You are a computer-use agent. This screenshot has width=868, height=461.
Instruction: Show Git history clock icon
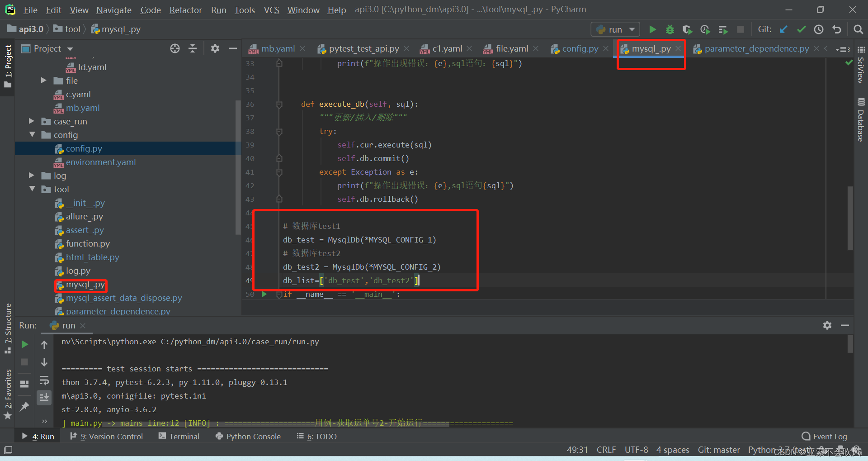click(x=819, y=29)
